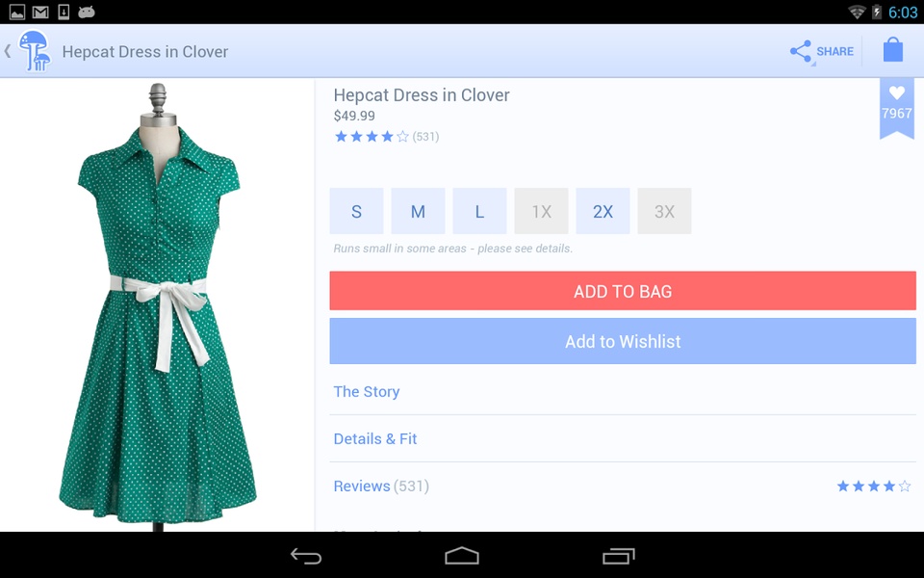Open Reviews (531) section
This screenshot has height=578, width=924.
click(x=623, y=486)
